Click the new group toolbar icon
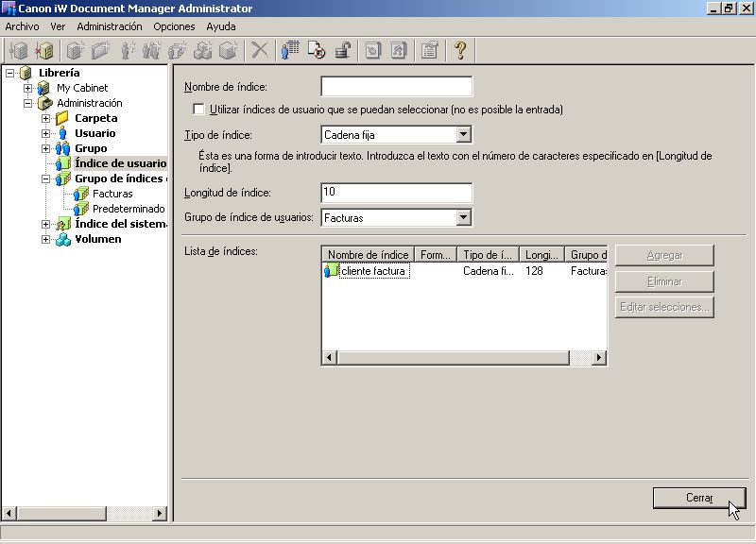 (152, 50)
